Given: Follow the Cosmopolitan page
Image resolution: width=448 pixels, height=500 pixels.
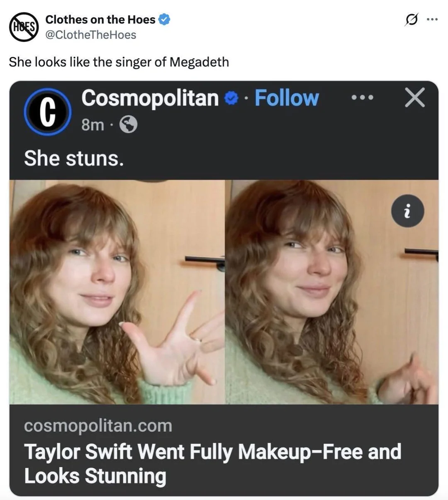Looking at the screenshot, I should [x=287, y=98].
